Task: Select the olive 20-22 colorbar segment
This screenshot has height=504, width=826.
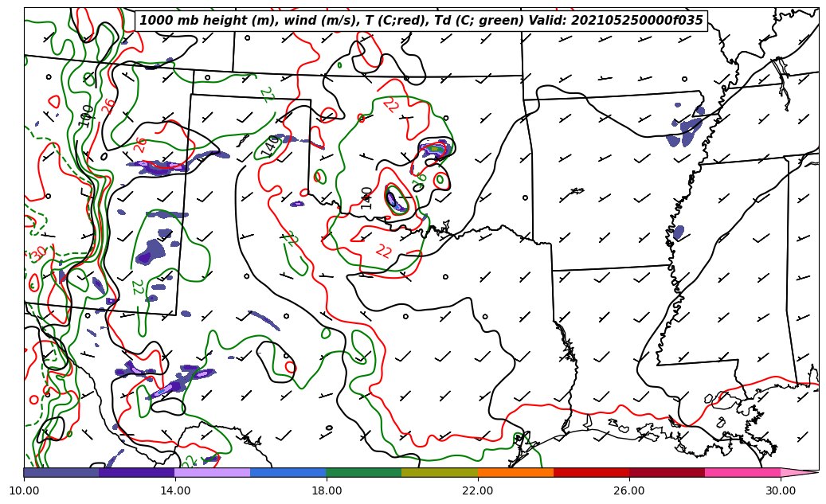Action: coord(440,472)
